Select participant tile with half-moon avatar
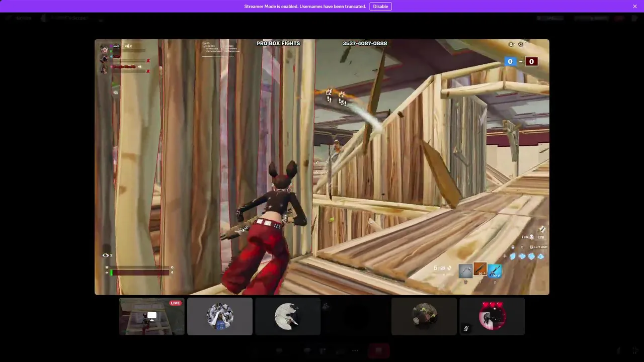Viewport: 644px width, 362px height. click(288, 316)
